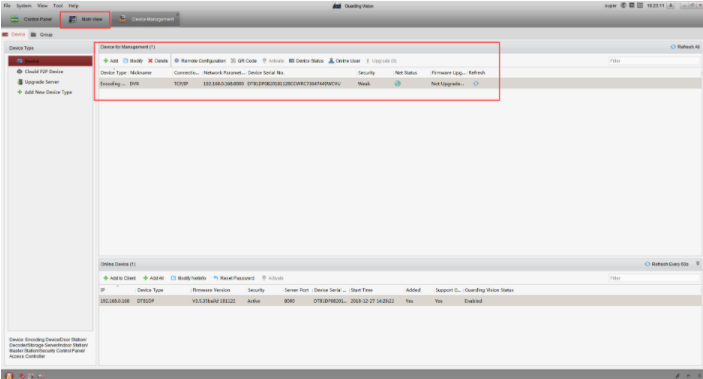Click the Delete device button
The image size is (703, 379).
(x=158, y=61)
